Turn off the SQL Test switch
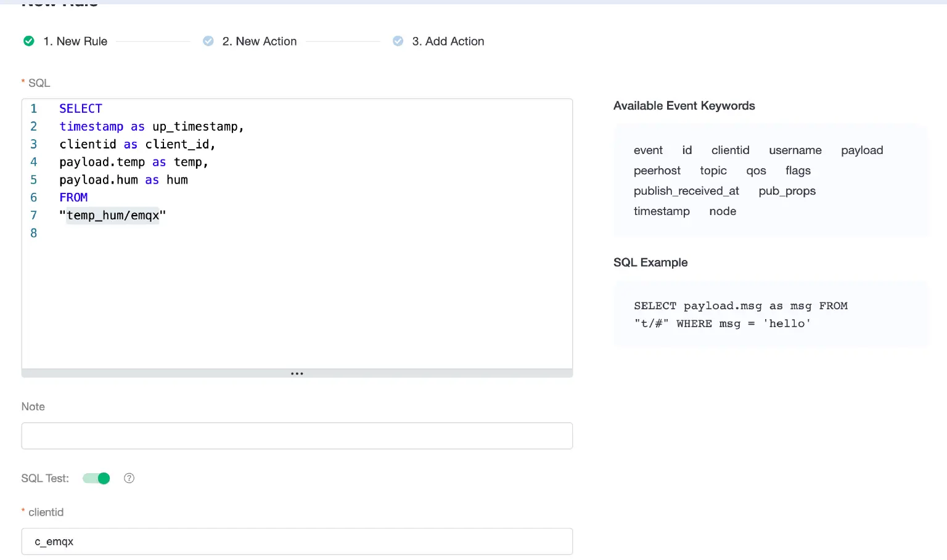Screen dimensions: 947x560 click(x=97, y=478)
